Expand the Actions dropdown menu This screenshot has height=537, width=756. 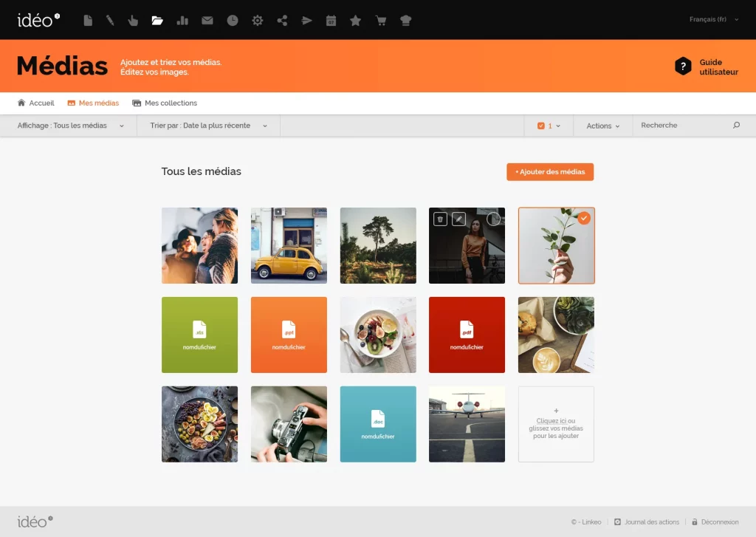click(602, 126)
